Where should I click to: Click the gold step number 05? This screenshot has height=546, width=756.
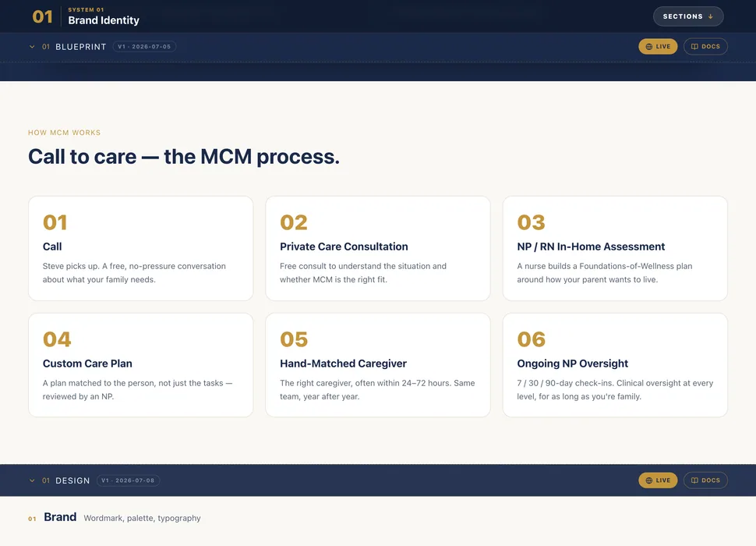(294, 339)
